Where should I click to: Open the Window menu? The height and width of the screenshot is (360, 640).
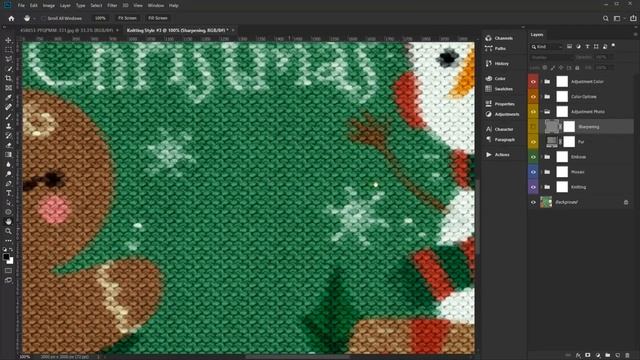coord(156,6)
